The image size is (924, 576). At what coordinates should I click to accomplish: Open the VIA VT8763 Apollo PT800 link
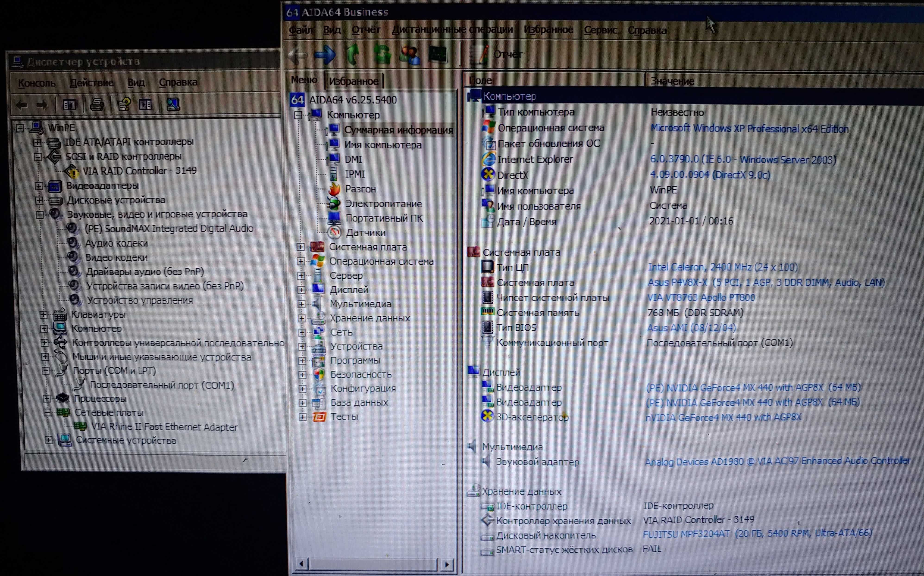click(701, 297)
